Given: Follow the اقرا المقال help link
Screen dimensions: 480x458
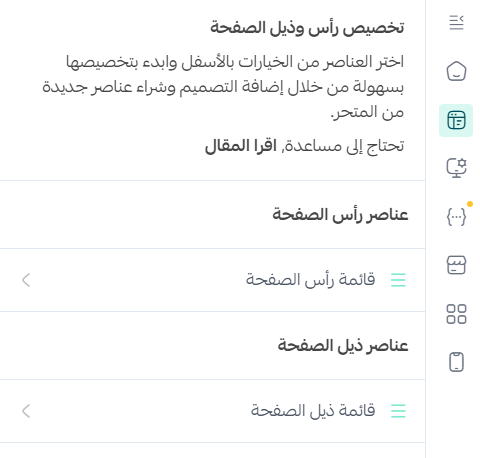Looking at the screenshot, I should tap(241, 146).
